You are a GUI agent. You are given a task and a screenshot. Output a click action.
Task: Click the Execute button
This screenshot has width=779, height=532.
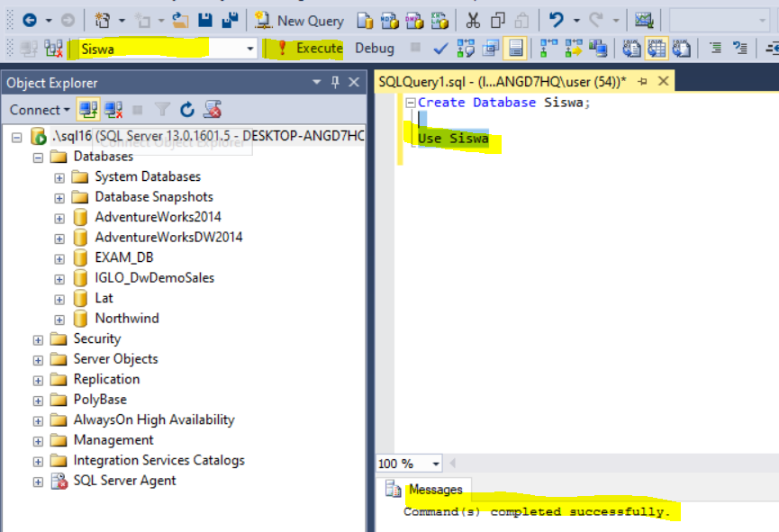[311, 49]
